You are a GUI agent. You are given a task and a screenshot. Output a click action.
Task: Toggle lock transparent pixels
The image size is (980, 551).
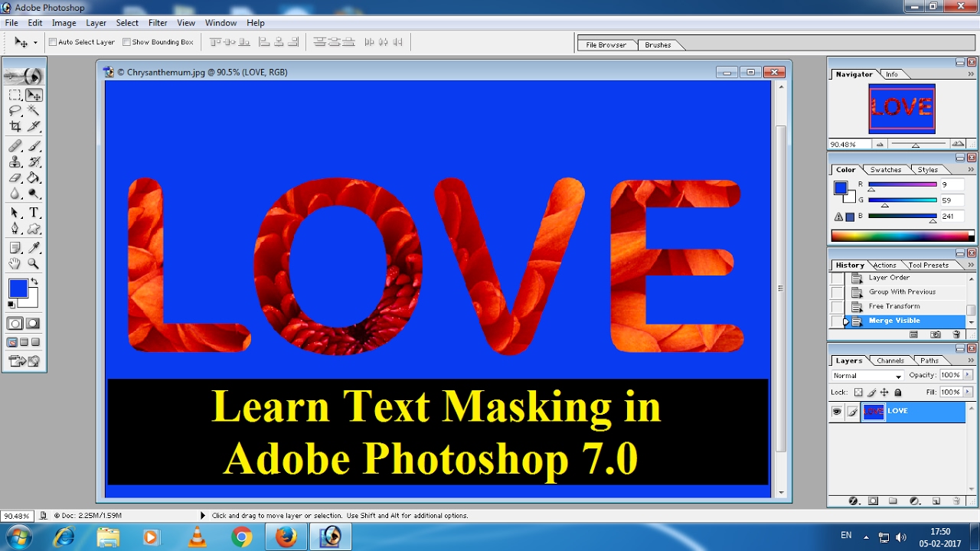coord(858,392)
